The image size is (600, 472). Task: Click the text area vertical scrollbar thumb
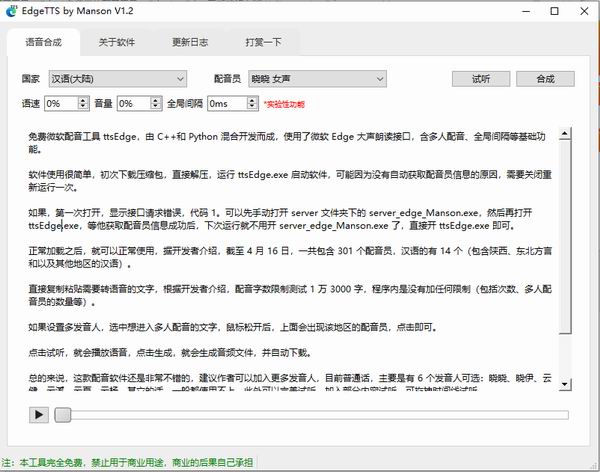click(565, 237)
